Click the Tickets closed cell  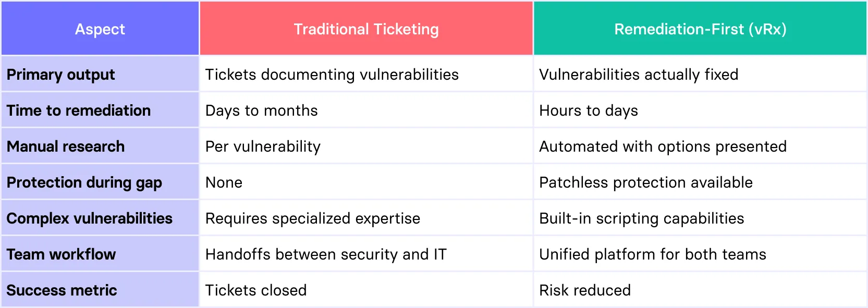coord(366,290)
